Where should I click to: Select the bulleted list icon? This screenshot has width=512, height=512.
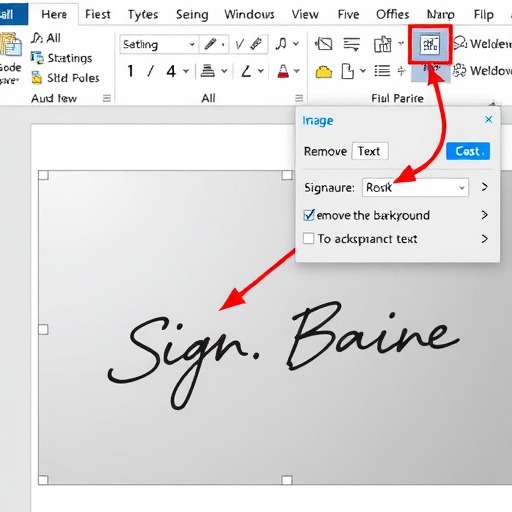point(382,71)
